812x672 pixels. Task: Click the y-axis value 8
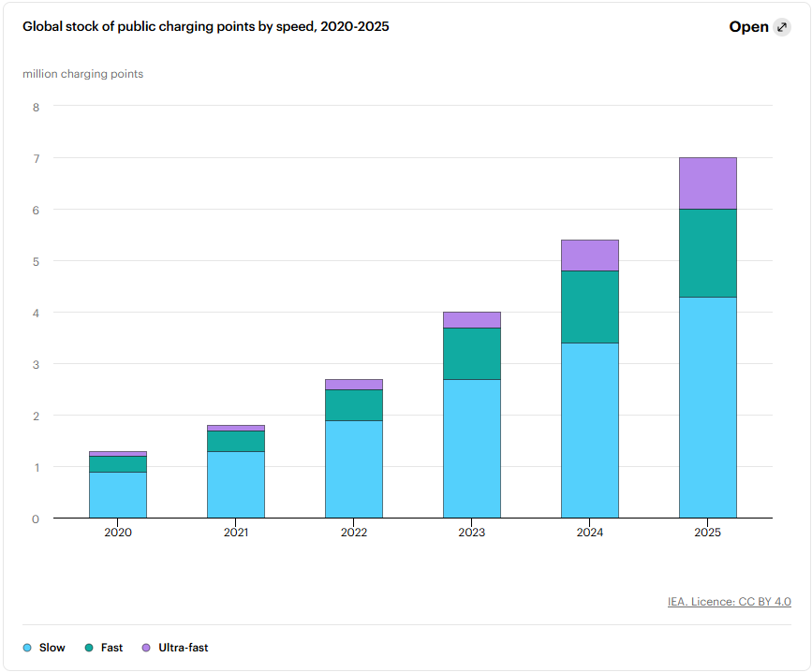(36, 108)
